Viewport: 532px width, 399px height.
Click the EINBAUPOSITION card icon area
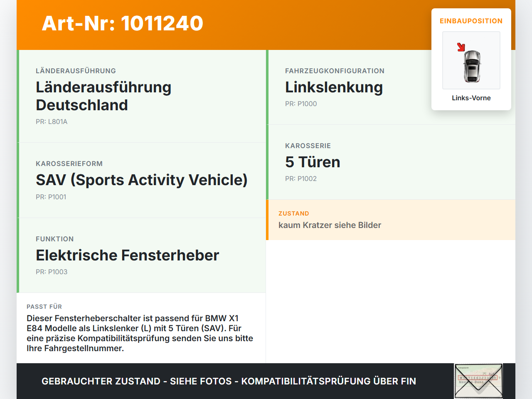point(471,60)
